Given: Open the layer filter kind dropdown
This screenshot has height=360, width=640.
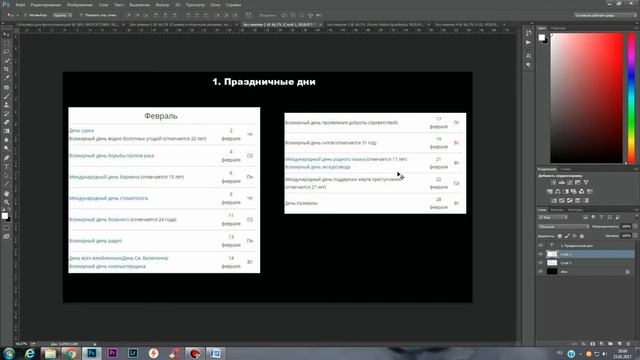Looking at the screenshot, I should 553,218.
